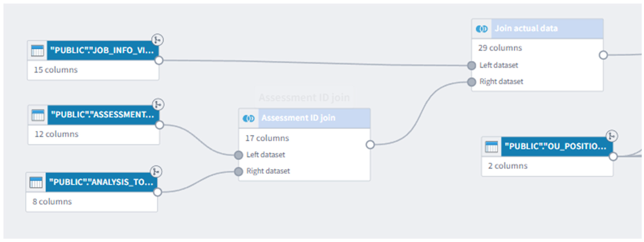Open branch icon on ASSESSMENT node
The width and height of the screenshot is (644, 242).
click(x=158, y=104)
